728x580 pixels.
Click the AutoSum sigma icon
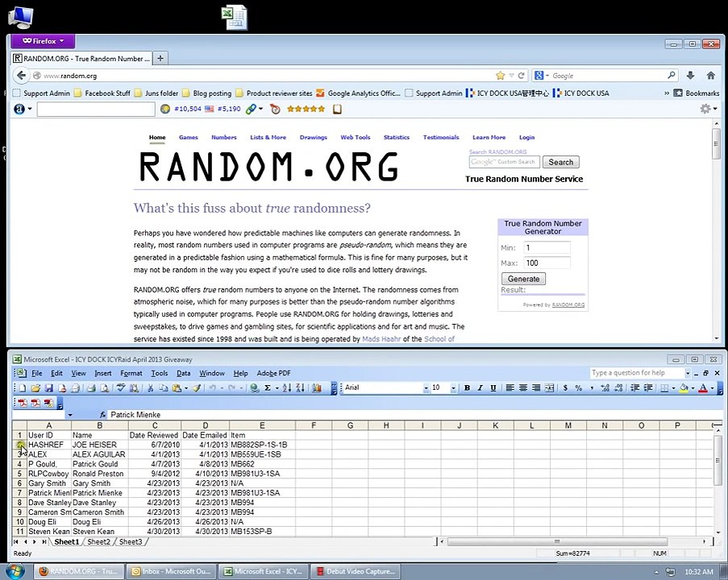pos(268,388)
